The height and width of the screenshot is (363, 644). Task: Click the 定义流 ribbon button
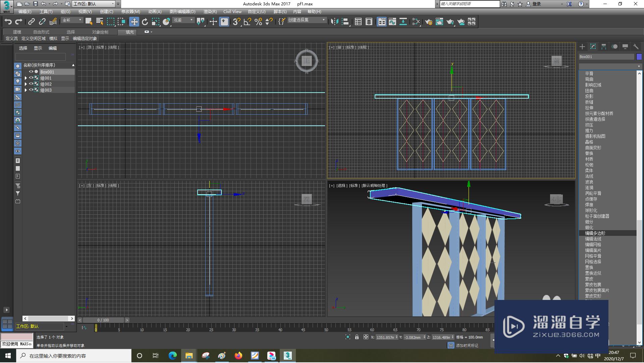click(12, 39)
